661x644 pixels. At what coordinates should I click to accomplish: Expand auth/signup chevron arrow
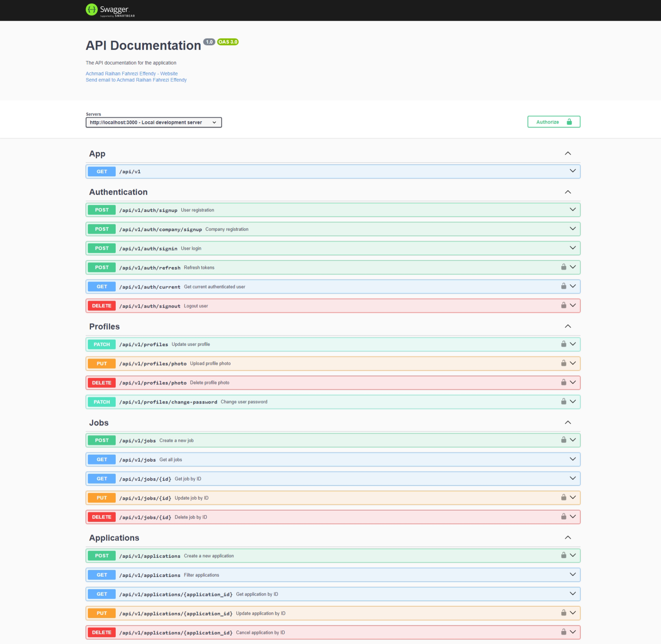[x=573, y=210]
